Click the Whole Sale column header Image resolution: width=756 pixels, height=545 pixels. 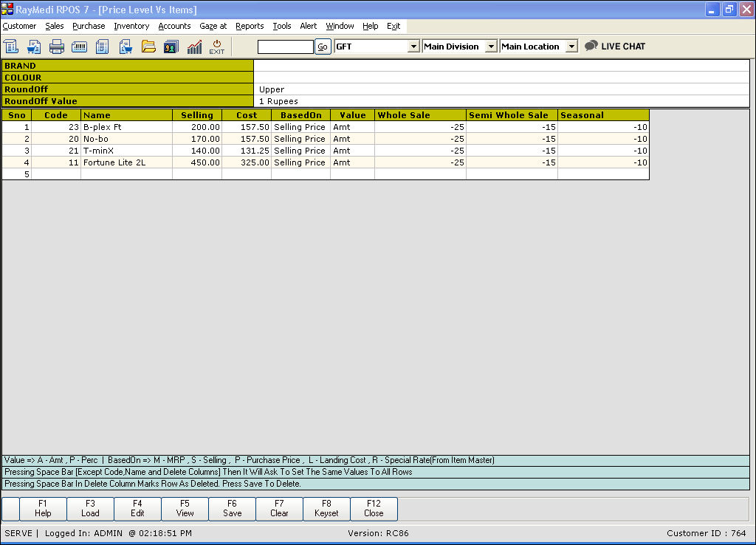tap(420, 115)
